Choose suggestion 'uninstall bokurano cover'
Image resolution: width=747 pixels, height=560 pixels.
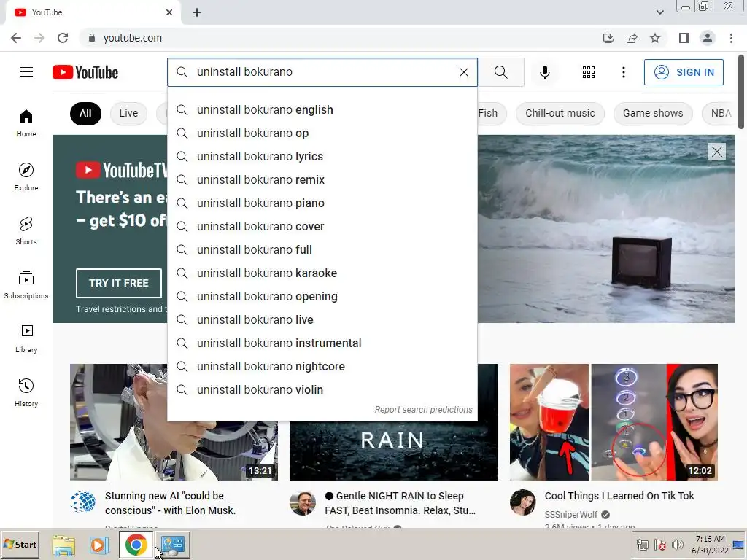(x=322, y=227)
